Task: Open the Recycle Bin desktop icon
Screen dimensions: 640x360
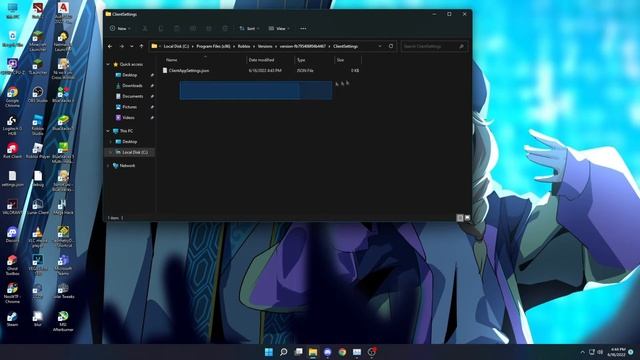Action: pos(12,39)
